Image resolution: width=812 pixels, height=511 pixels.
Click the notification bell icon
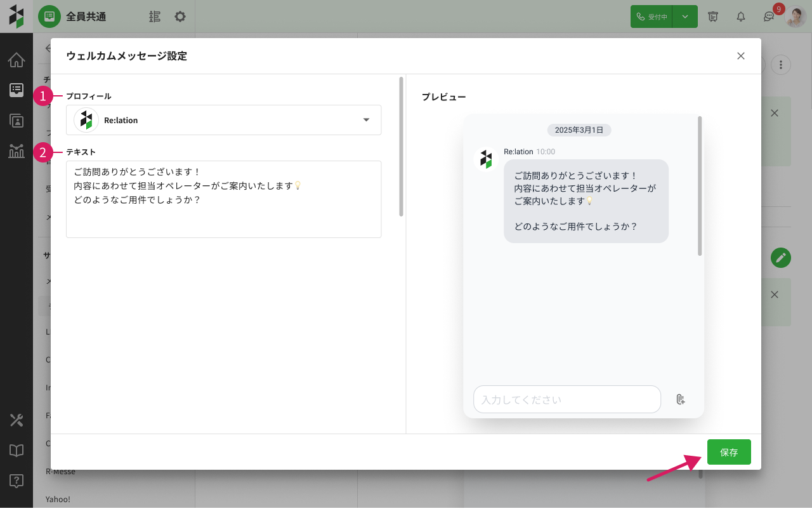(x=741, y=17)
